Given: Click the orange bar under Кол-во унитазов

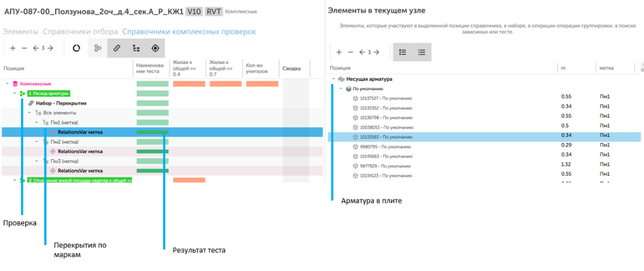Looking at the screenshot, I should click(262, 84).
